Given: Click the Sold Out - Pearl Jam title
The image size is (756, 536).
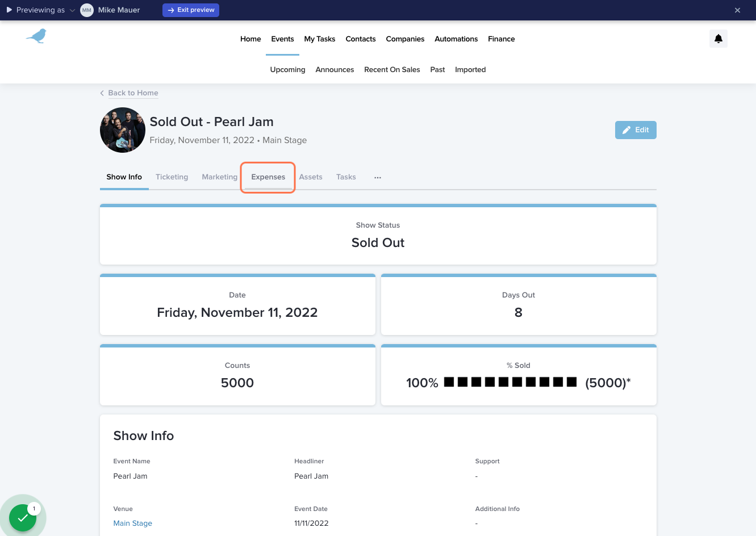Looking at the screenshot, I should click(x=212, y=122).
